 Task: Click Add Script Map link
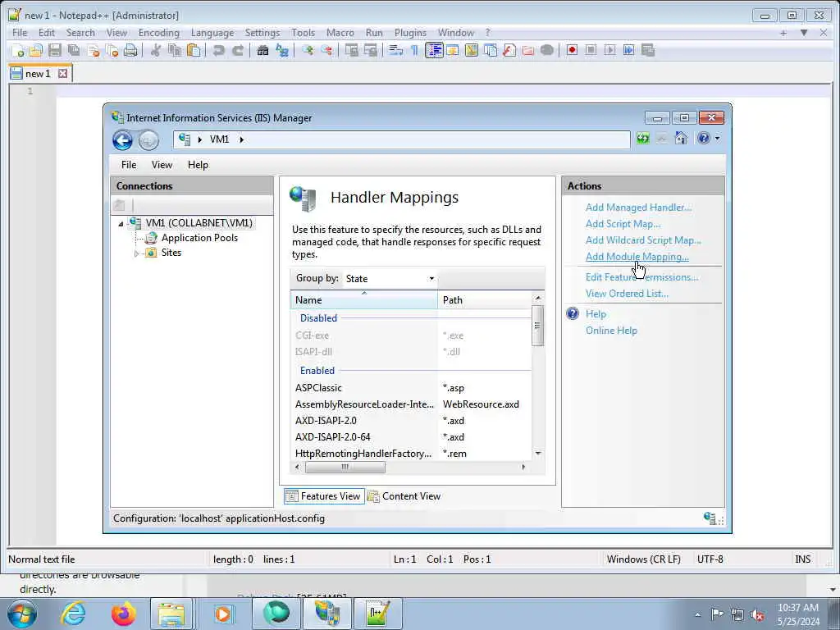(x=623, y=224)
